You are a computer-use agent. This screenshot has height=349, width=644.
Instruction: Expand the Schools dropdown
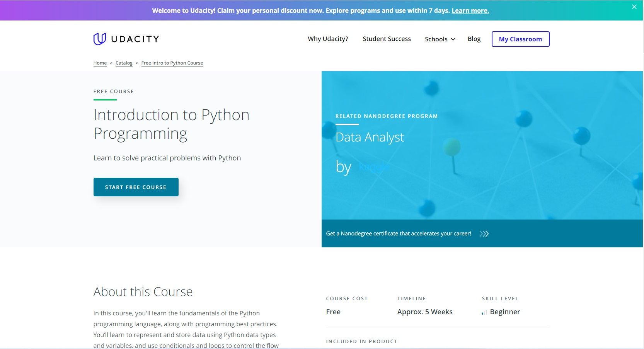440,39
